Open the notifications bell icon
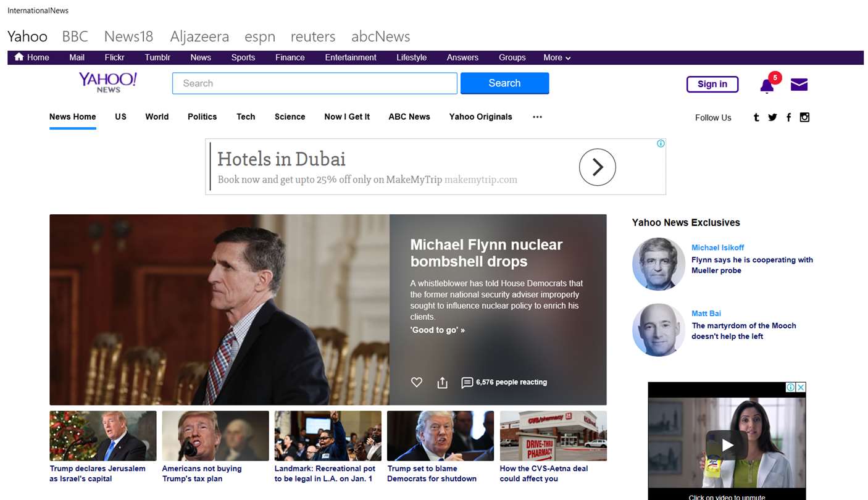The width and height of the screenshot is (868, 500). 767,86
